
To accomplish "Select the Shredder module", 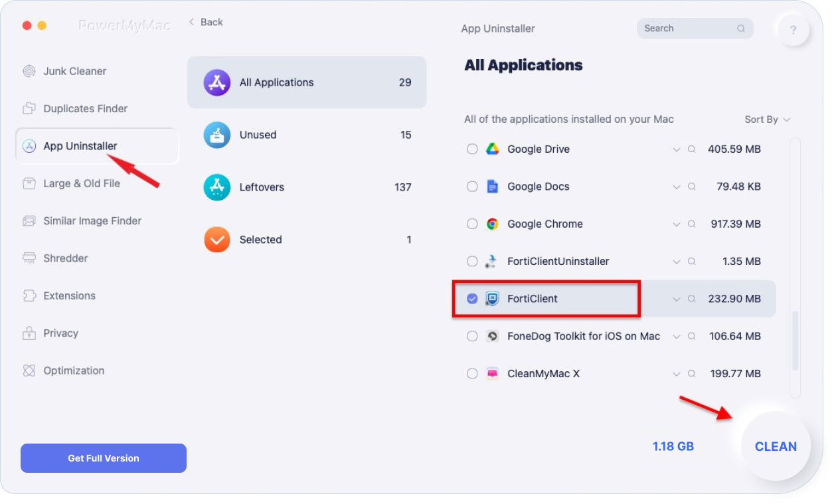I will [97, 258].
